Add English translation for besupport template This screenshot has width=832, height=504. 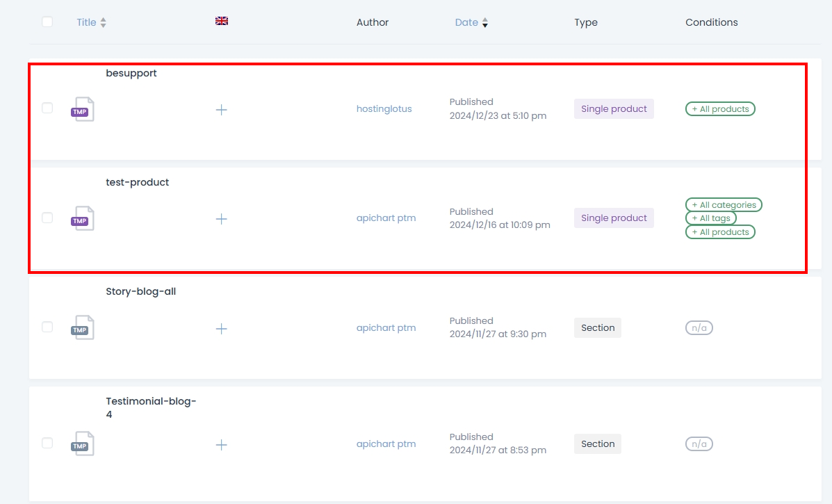221,110
